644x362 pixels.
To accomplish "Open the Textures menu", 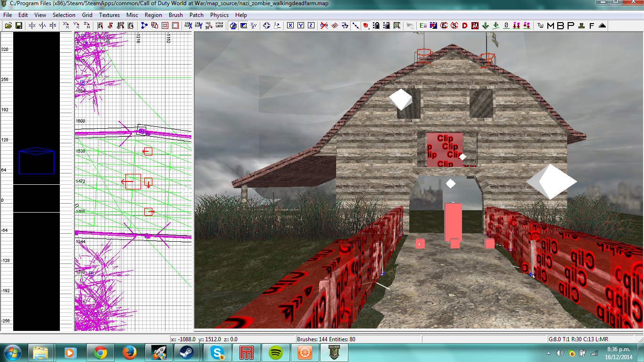I will [109, 15].
